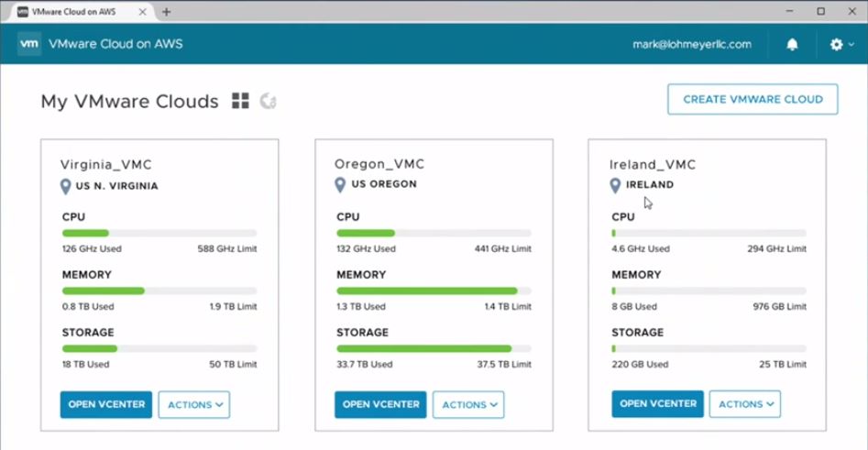Click the VMware vm logo icon
The width and height of the screenshot is (868, 450).
point(29,44)
